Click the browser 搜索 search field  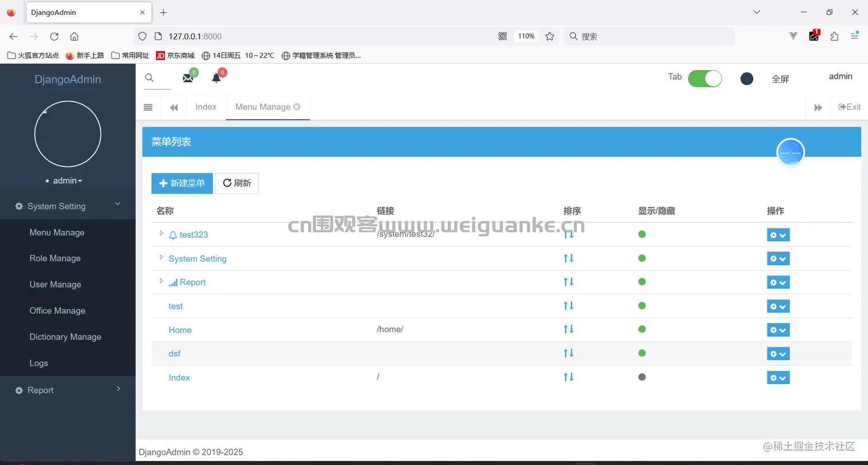click(649, 36)
